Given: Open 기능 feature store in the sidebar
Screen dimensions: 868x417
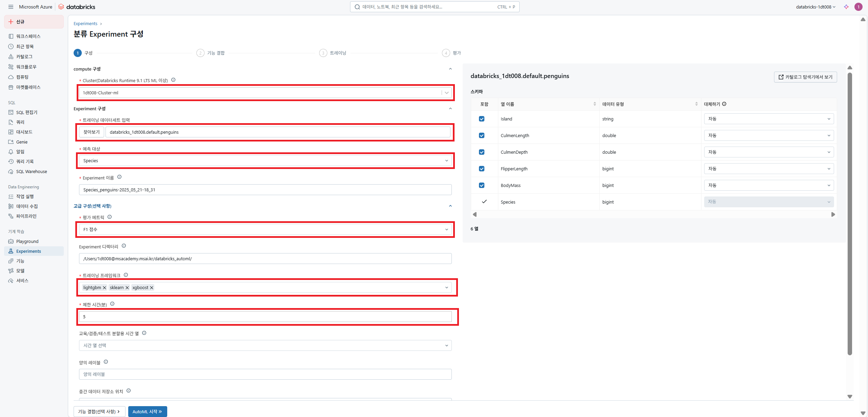Looking at the screenshot, I should (x=34, y=261).
